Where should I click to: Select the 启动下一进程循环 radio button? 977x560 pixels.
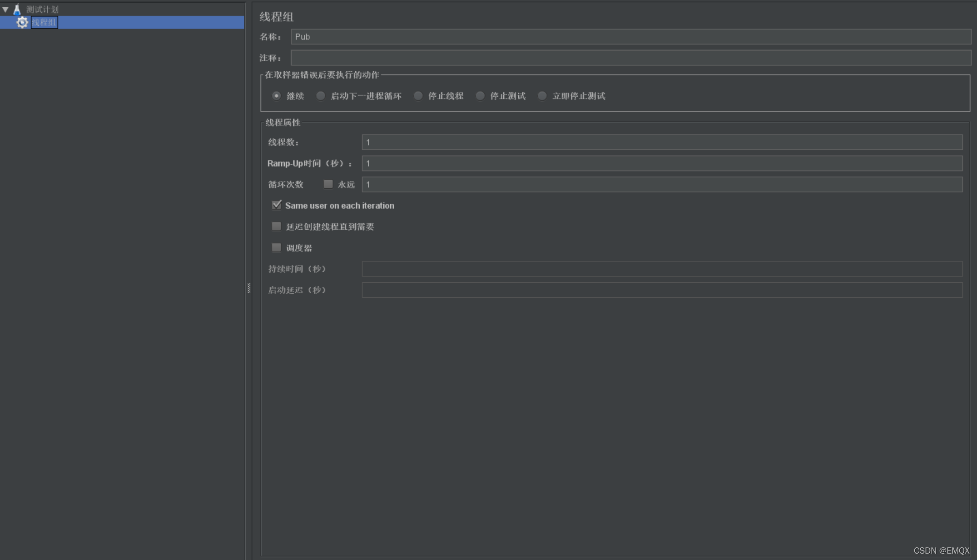pos(321,96)
